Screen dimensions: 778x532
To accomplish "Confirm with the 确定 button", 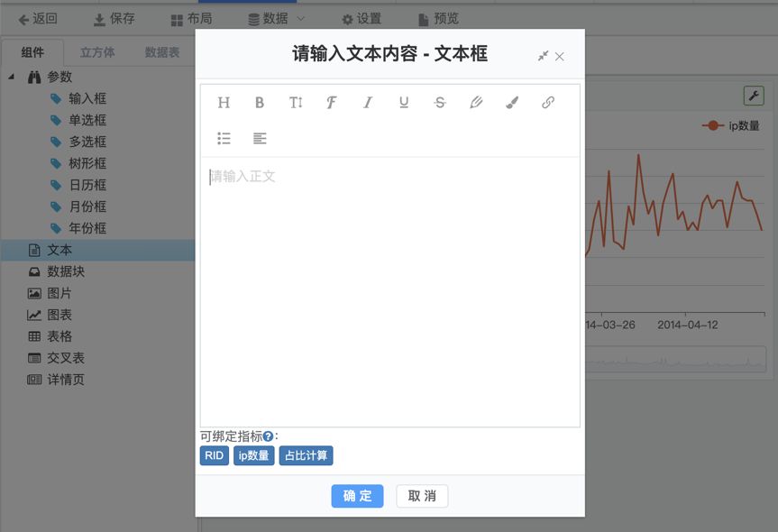I will pyautogui.click(x=357, y=496).
